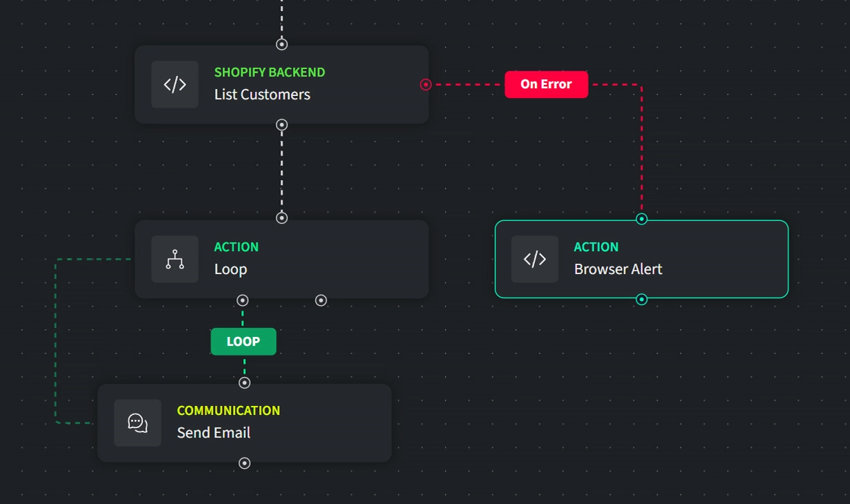Click the output port below Send Email node
Viewport: 850px width, 504px height.
tap(244, 463)
